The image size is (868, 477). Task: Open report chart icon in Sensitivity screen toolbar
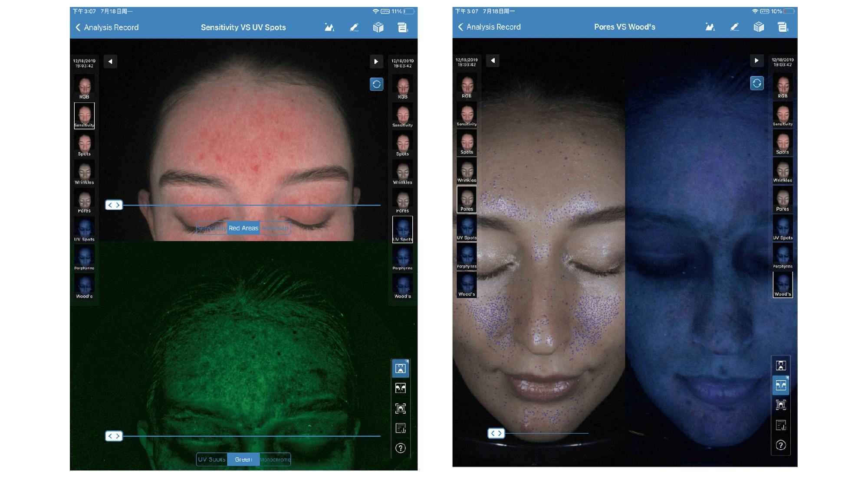click(x=401, y=428)
